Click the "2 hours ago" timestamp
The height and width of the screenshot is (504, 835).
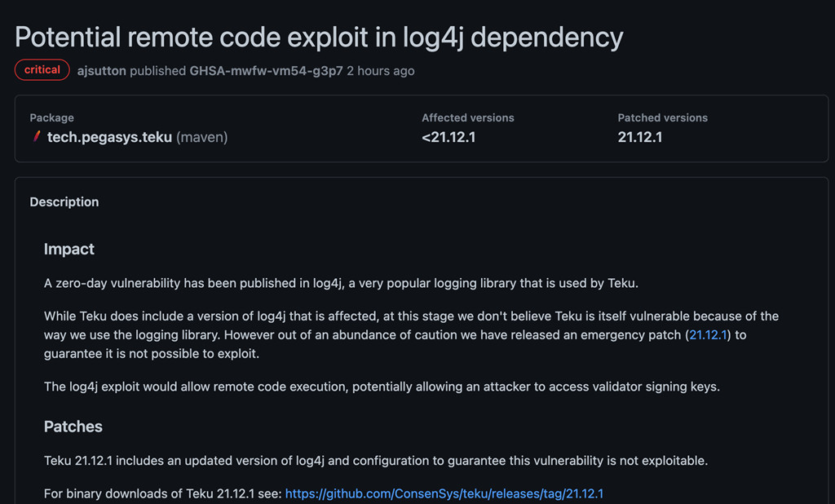click(381, 71)
